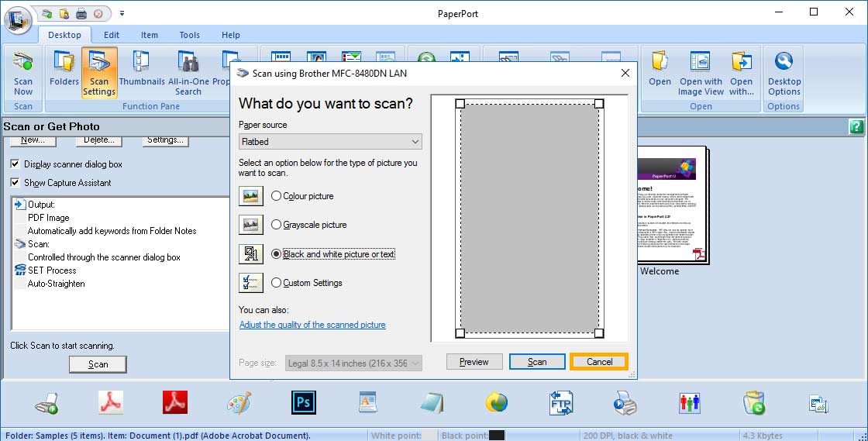Close the Scan using Brother dialog
The width and height of the screenshot is (868, 441).
[625, 73]
